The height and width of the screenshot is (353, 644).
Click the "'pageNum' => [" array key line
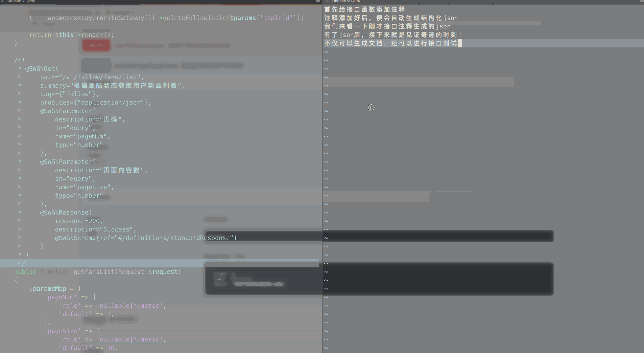tap(70, 297)
